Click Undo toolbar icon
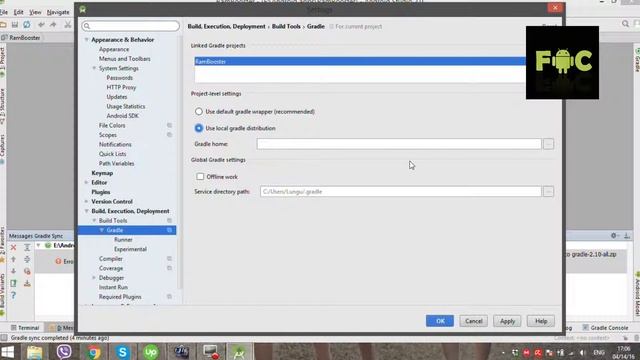 pos(41,25)
